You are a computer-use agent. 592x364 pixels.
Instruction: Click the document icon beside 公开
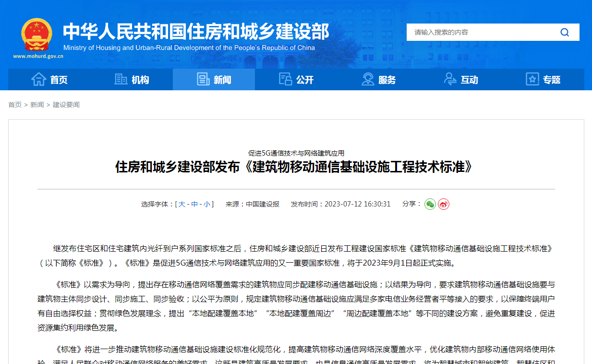tap(286, 79)
